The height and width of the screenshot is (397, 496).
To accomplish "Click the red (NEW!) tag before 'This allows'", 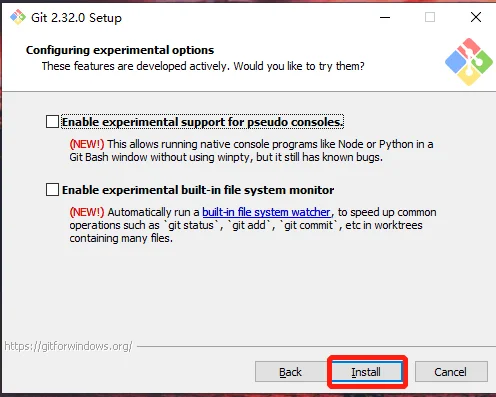I will pyautogui.click(x=87, y=144).
